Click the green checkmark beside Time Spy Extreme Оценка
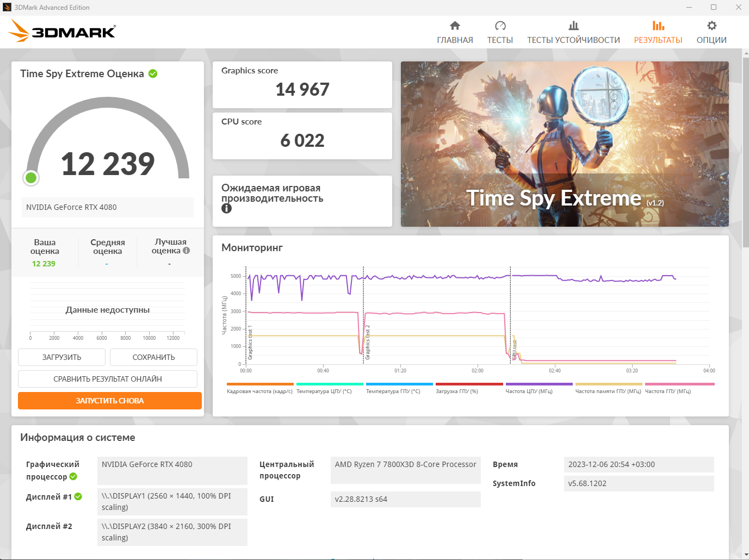Viewport: 749px width, 560px height. click(153, 73)
